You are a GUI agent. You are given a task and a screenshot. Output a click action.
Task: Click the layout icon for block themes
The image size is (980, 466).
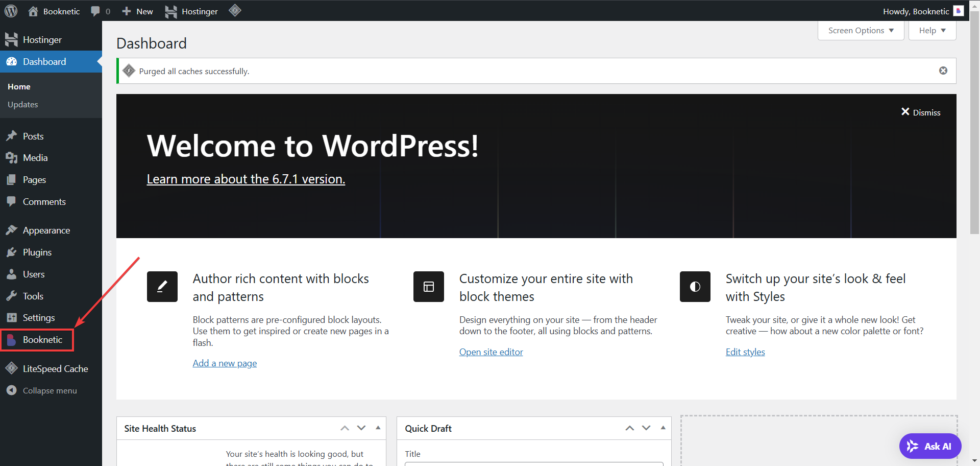[429, 287]
